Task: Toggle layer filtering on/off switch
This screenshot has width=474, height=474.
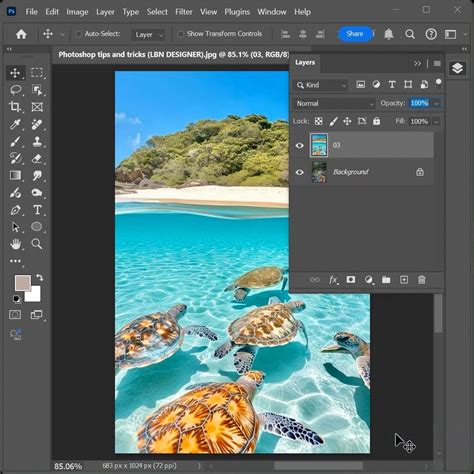Action: (x=439, y=82)
